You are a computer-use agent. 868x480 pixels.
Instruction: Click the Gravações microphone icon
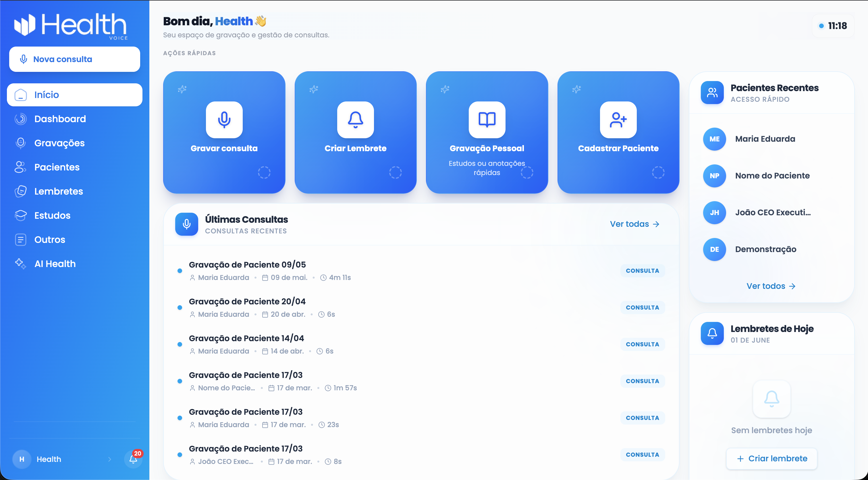[x=21, y=143]
